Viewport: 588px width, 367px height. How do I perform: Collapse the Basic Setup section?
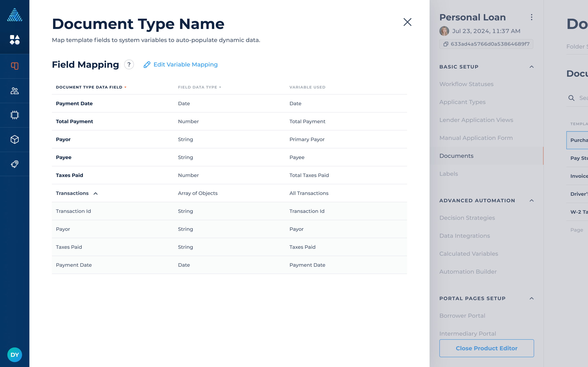(531, 67)
